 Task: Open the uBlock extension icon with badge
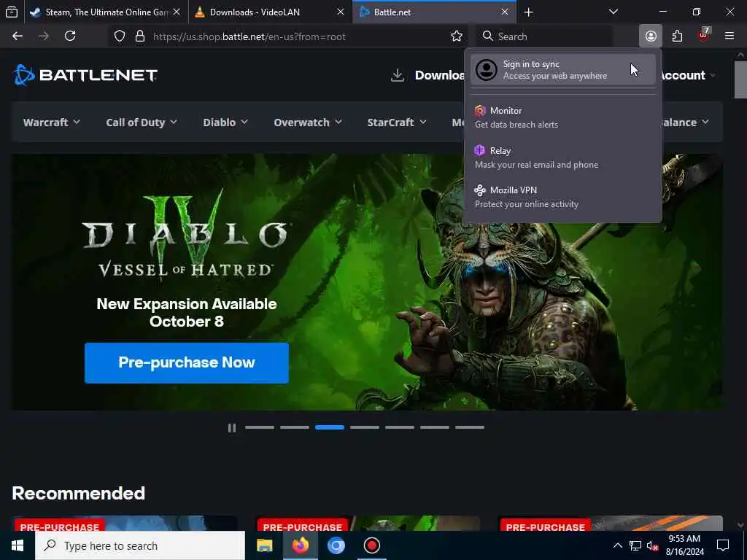coord(704,35)
